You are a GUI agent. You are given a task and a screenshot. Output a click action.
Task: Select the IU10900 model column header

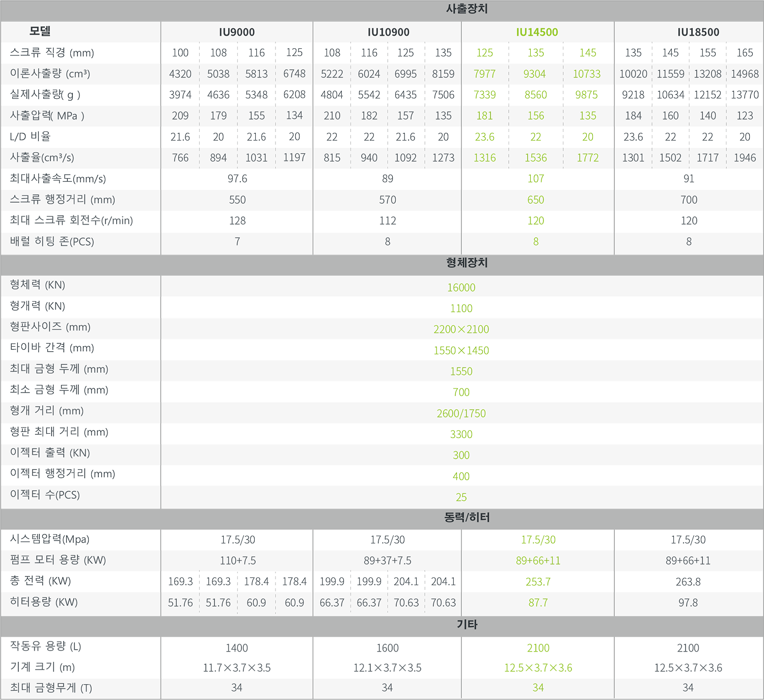click(x=388, y=32)
